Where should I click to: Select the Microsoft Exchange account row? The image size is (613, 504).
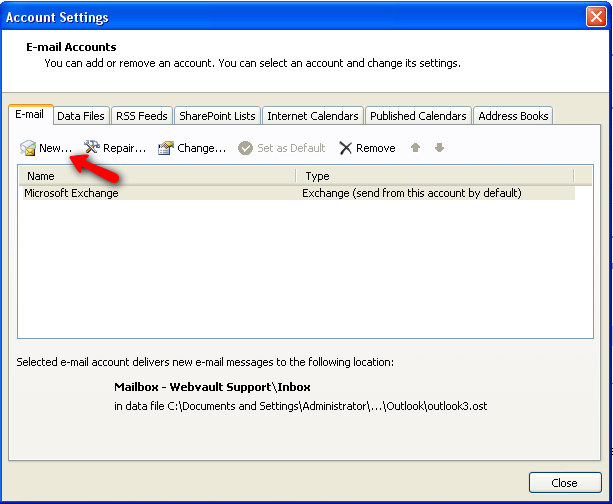coord(160,193)
